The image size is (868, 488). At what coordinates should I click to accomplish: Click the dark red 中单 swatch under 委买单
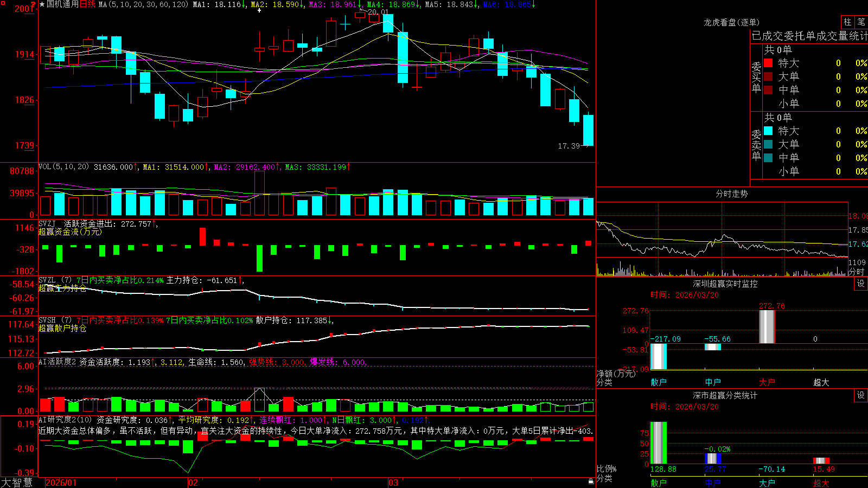(x=768, y=90)
